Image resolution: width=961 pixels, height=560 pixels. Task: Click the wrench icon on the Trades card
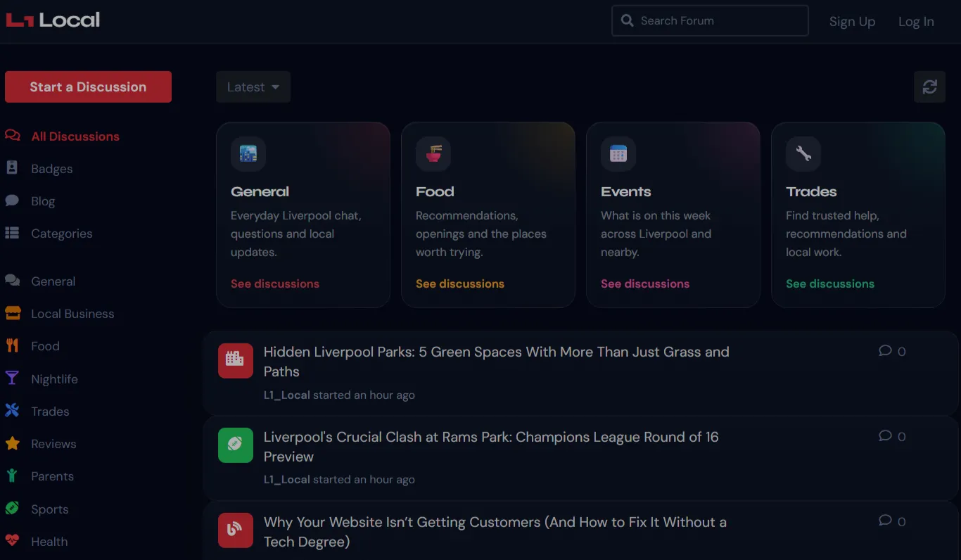pyautogui.click(x=803, y=153)
